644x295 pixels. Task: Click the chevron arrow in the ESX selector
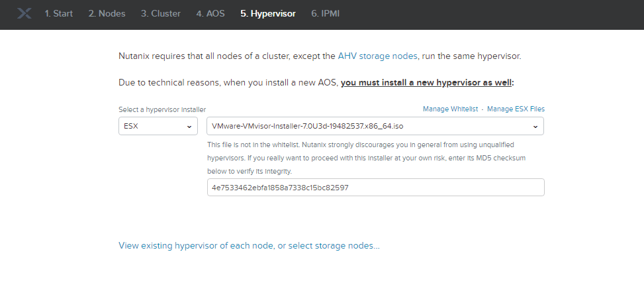[x=189, y=126]
